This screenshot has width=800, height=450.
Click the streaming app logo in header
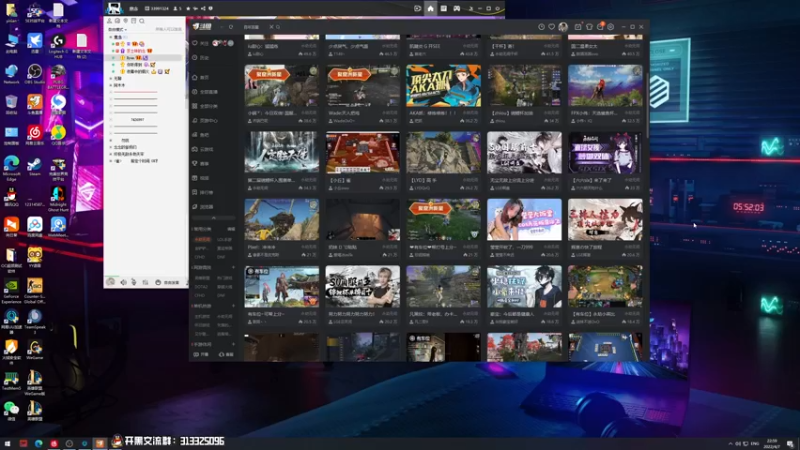pos(202,27)
